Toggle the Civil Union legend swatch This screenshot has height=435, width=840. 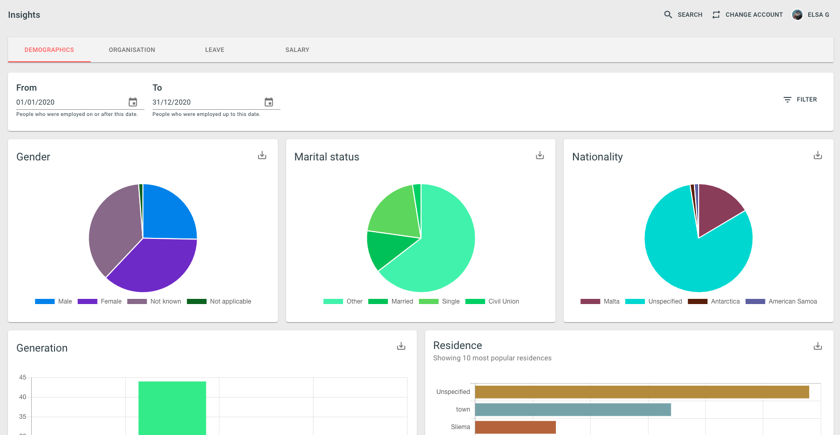[475, 302]
